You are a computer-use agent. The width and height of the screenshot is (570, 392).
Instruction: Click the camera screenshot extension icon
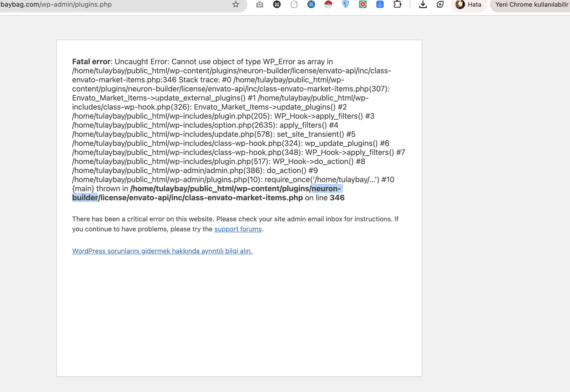[x=260, y=5]
